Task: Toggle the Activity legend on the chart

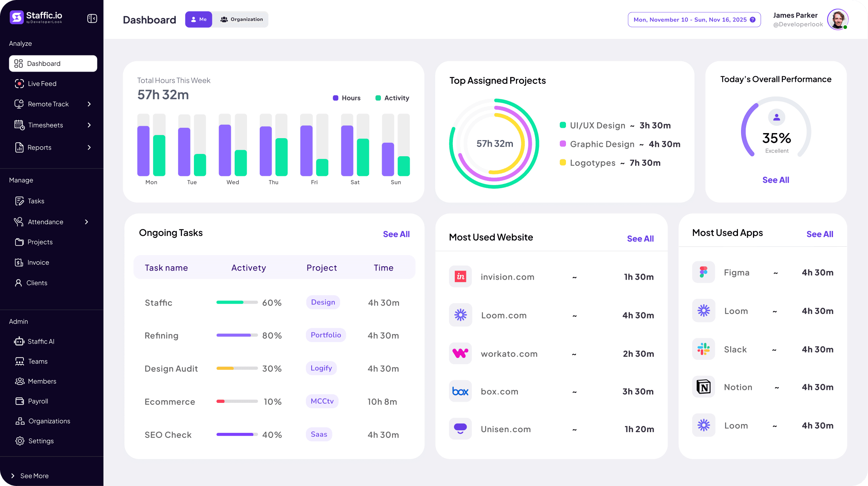Action: (x=392, y=98)
